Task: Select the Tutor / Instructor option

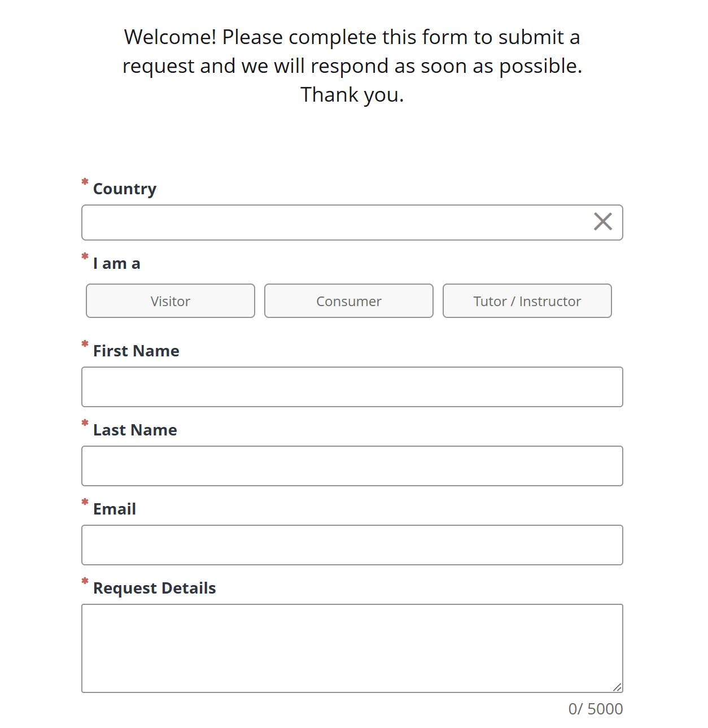Action: pyautogui.click(x=527, y=300)
